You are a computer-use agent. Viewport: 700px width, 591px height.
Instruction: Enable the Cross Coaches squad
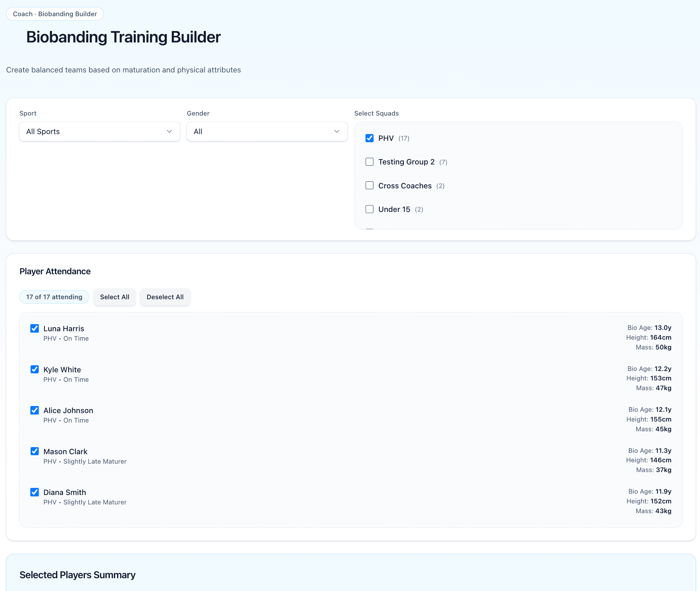[x=369, y=185]
